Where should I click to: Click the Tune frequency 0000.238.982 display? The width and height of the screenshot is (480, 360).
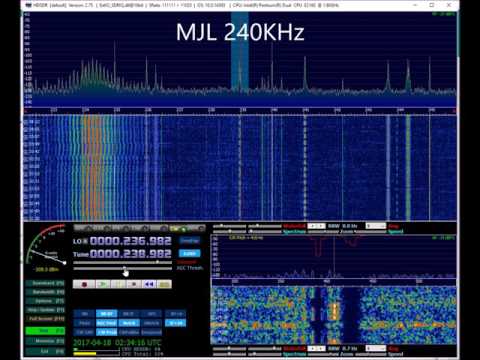pos(130,254)
